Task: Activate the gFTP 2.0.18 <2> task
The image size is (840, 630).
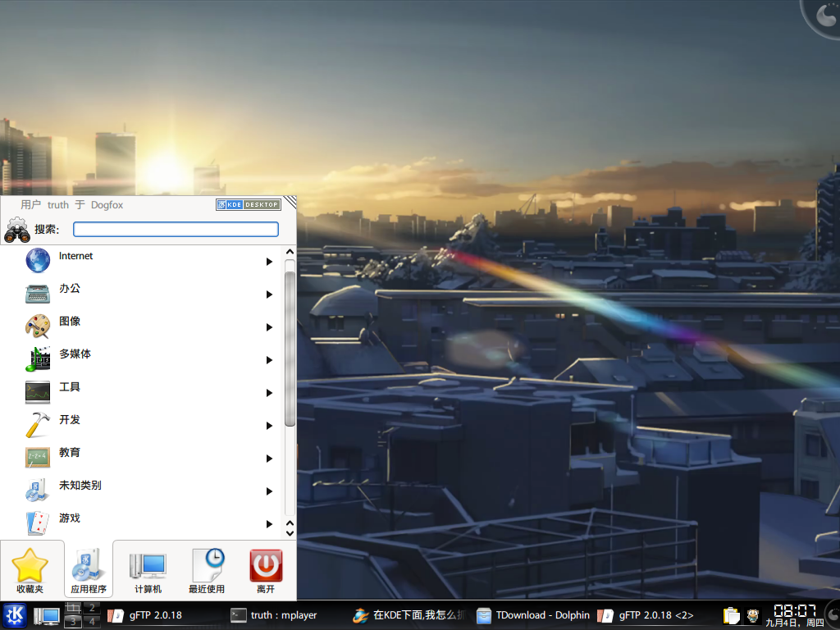Action: coord(655,615)
